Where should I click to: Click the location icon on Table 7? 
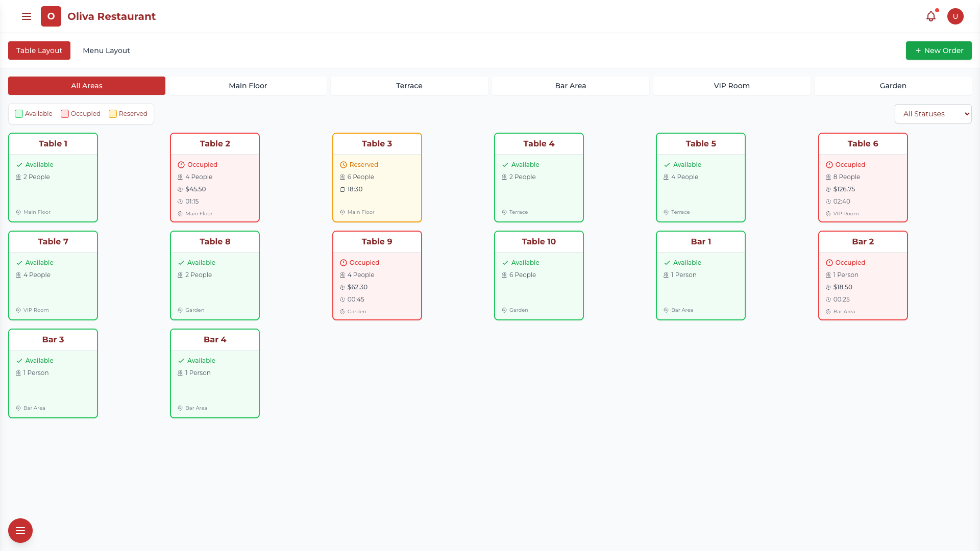click(x=18, y=310)
